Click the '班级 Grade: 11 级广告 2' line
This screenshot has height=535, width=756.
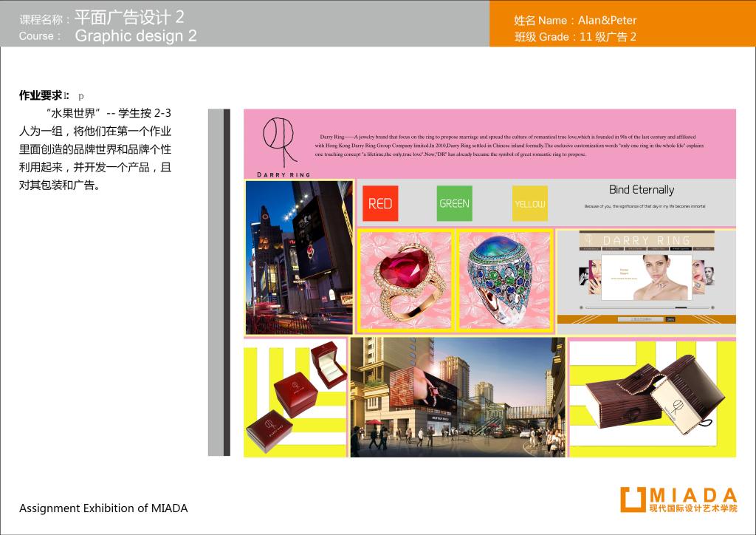click(x=575, y=37)
